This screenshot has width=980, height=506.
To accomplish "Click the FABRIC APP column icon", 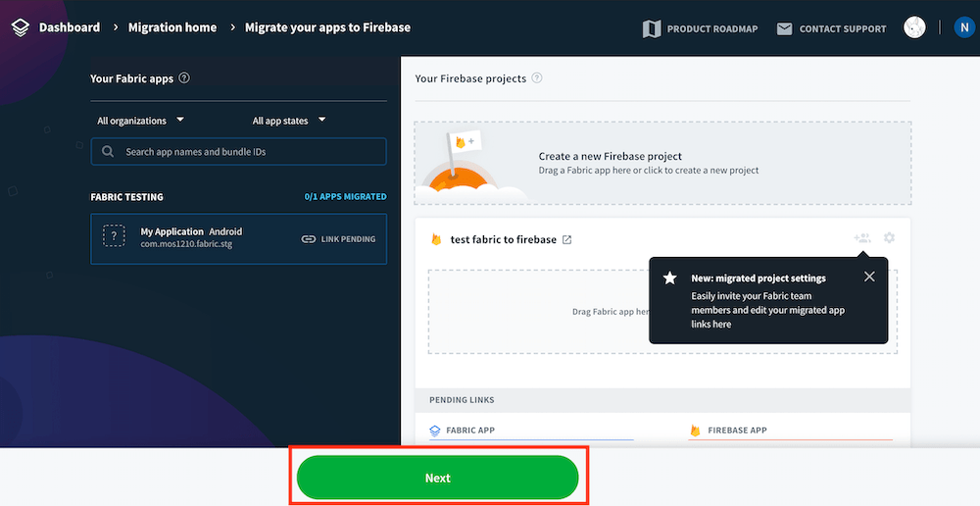I will [x=435, y=430].
